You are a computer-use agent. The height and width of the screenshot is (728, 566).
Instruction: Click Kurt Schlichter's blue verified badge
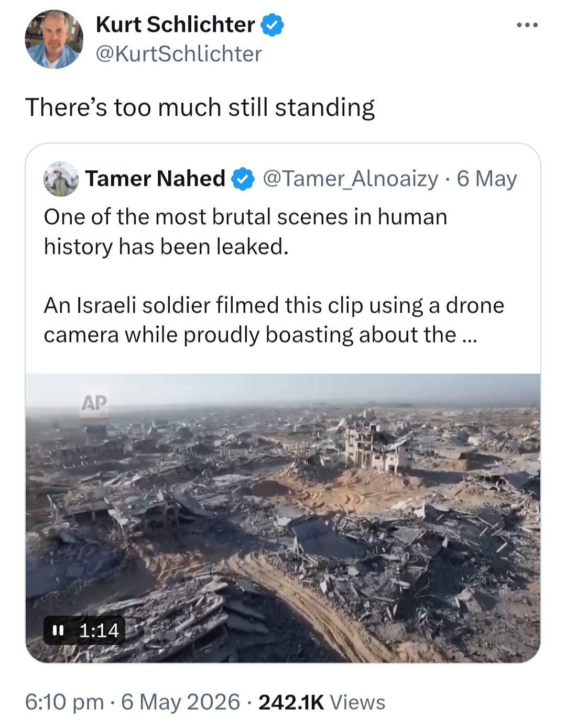[x=272, y=25]
